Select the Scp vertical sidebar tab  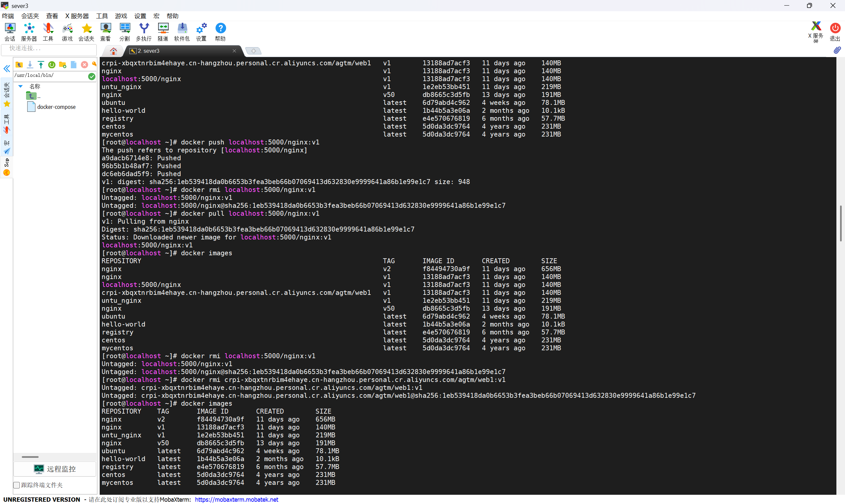(x=7, y=167)
